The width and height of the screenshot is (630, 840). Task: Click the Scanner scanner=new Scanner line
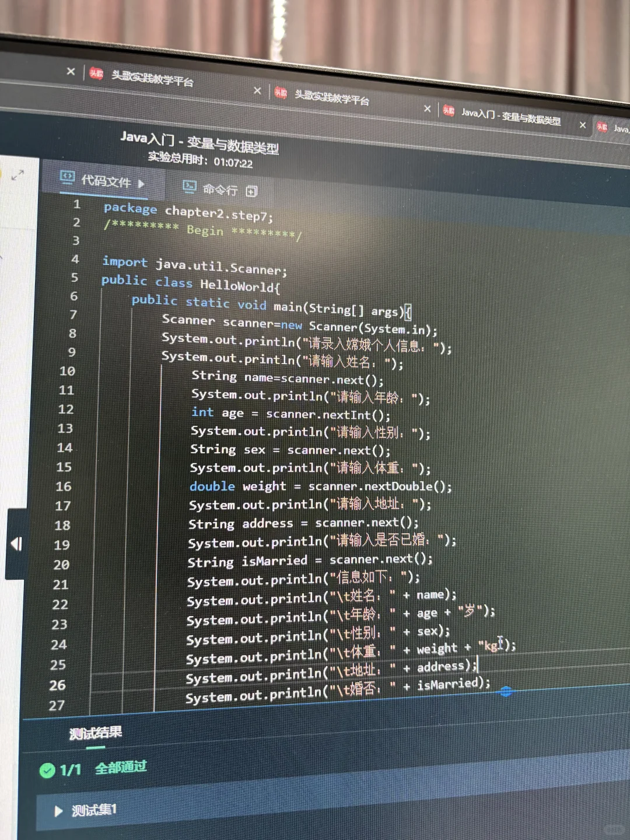[299, 325]
